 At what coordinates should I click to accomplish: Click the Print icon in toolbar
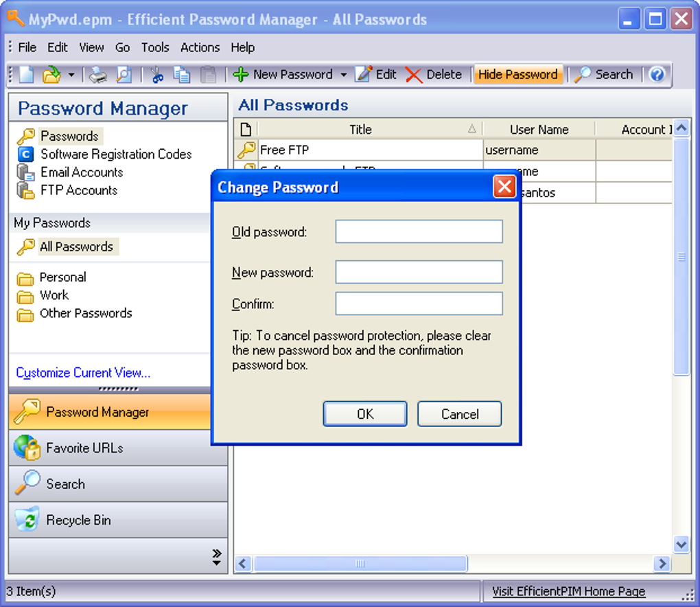point(97,75)
